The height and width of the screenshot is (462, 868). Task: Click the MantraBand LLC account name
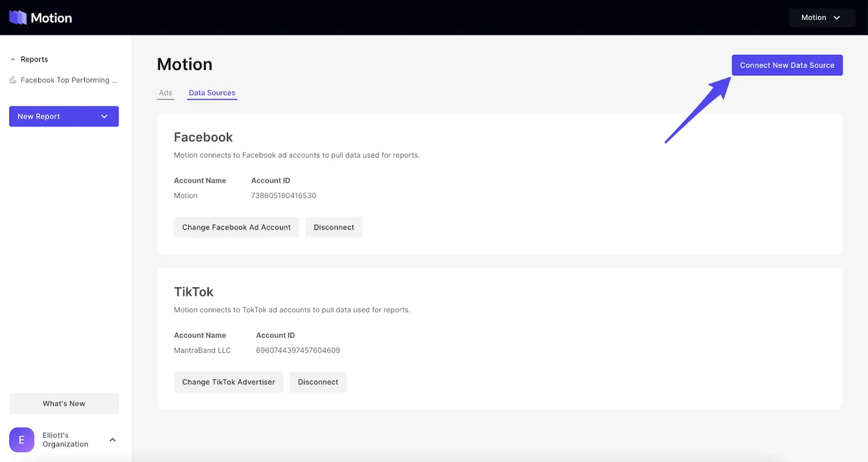pos(202,350)
